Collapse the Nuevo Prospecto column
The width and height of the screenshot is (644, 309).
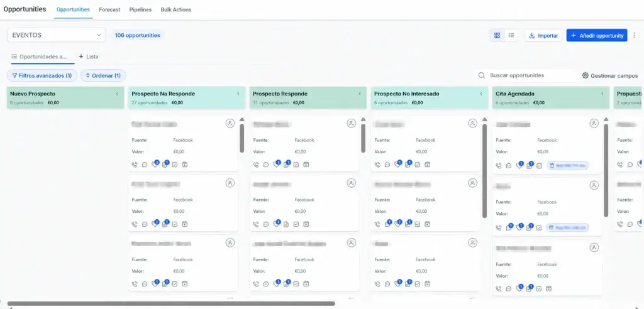(x=116, y=94)
